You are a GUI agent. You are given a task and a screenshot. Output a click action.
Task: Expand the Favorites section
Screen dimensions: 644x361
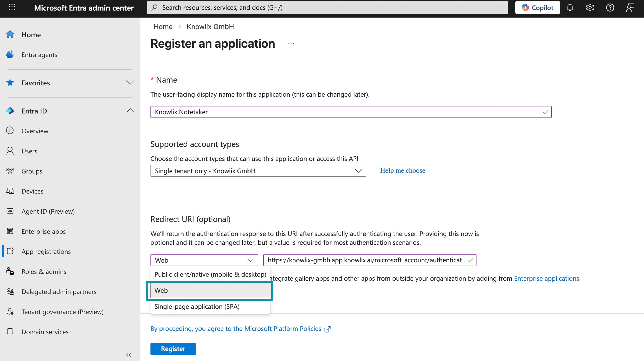click(x=130, y=83)
